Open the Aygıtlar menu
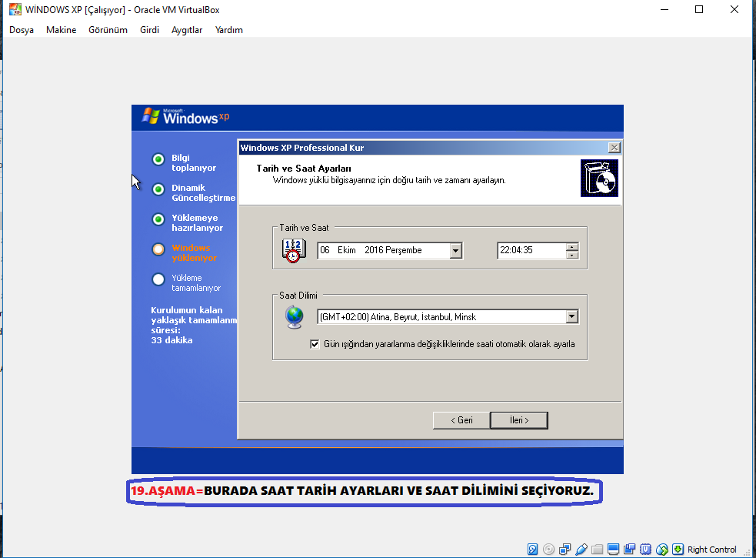 click(187, 30)
